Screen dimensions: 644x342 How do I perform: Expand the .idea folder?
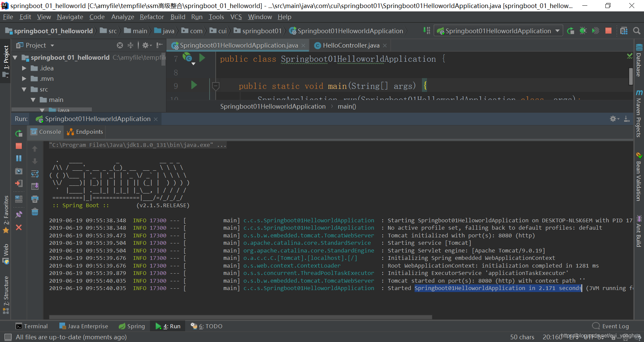[x=24, y=68]
